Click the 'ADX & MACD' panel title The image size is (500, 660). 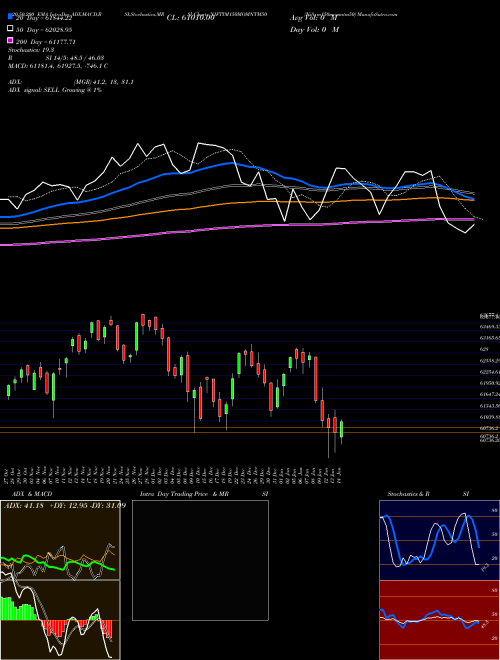32,494
